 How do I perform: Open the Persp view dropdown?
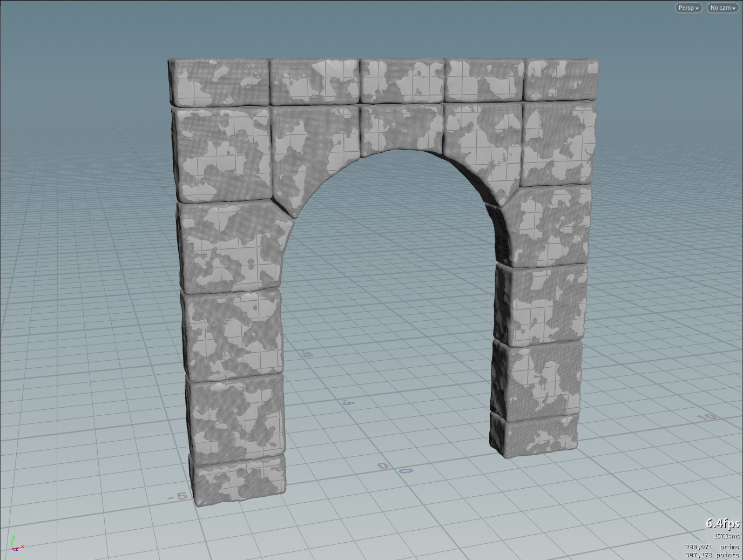688,8
